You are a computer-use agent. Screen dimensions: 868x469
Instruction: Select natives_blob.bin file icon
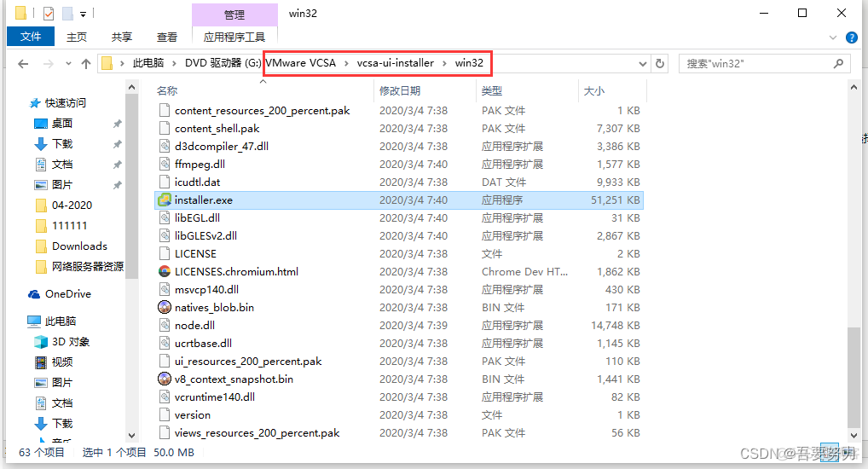[165, 307]
